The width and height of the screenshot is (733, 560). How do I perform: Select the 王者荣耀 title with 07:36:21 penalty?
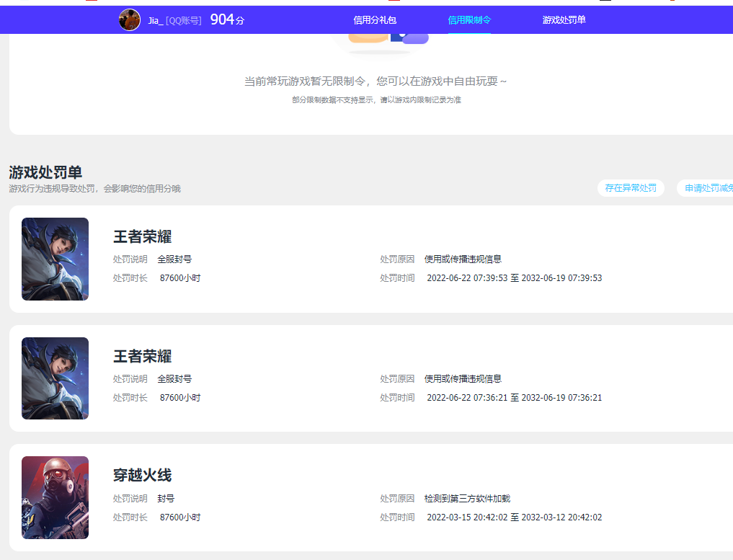[142, 356]
